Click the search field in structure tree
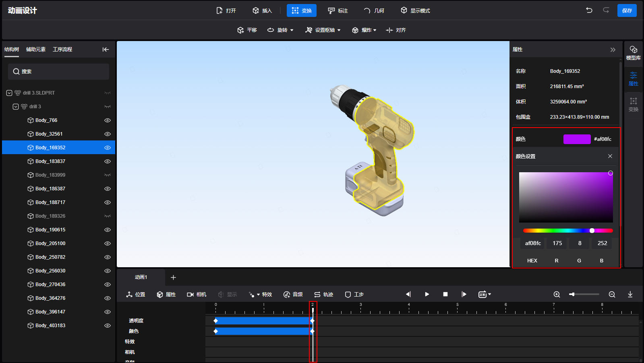644x363 pixels. 58,72
